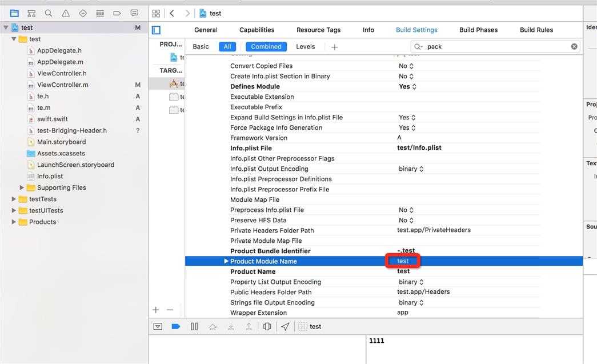The height and width of the screenshot is (364, 597).
Task: Click the Step over debug icon
Action: 213,326
